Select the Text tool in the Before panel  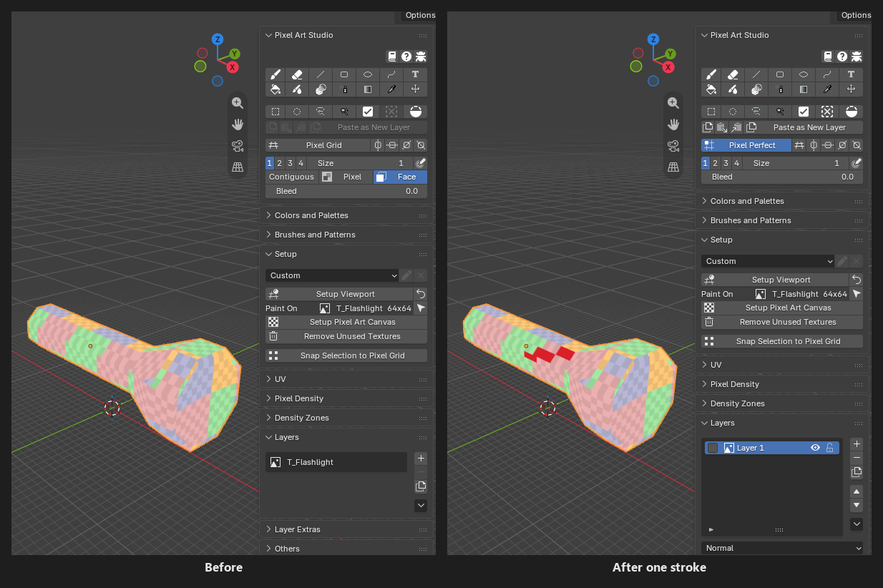415,74
